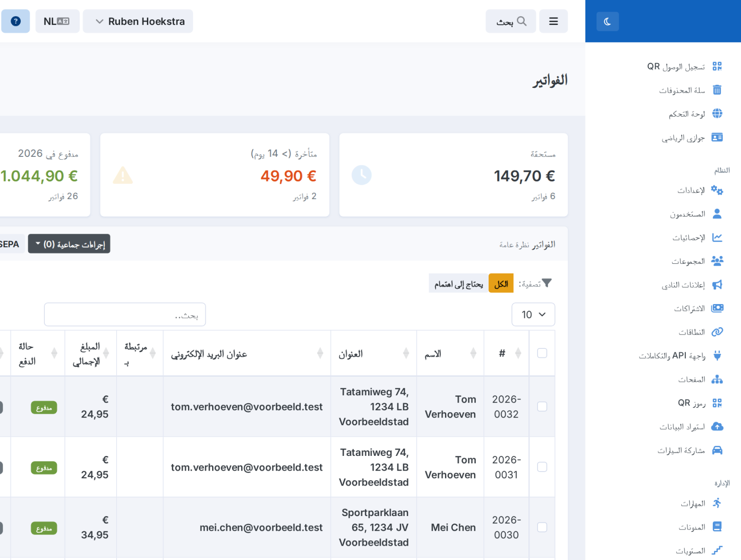Open المجموعات group icon
The height and width of the screenshot is (560, 741).
tap(717, 261)
